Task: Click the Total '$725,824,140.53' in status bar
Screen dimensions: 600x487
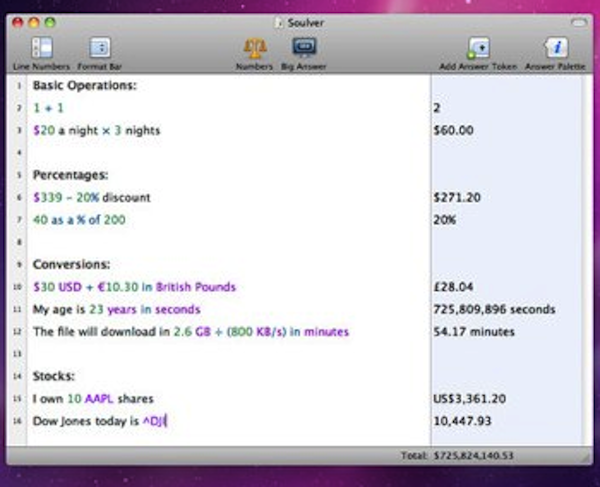Action: point(474,456)
